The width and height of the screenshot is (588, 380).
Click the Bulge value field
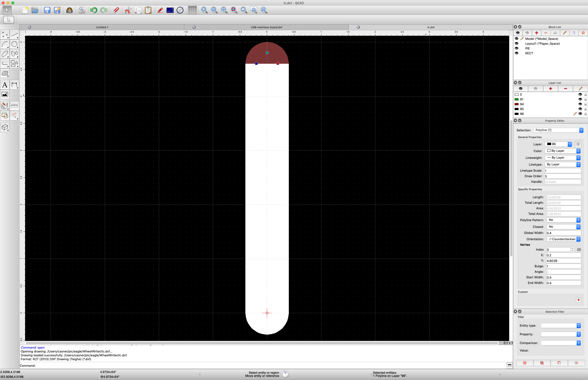(x=564, y=266)
